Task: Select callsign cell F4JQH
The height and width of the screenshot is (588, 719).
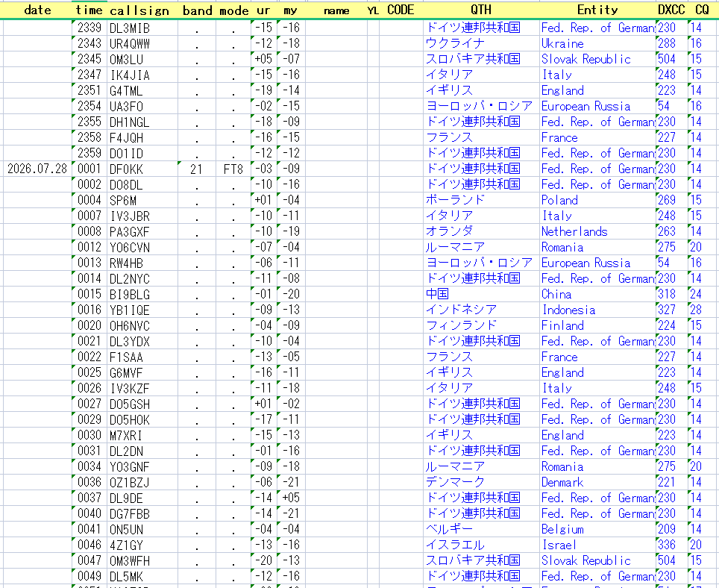Action: click(x=142, y=137)
